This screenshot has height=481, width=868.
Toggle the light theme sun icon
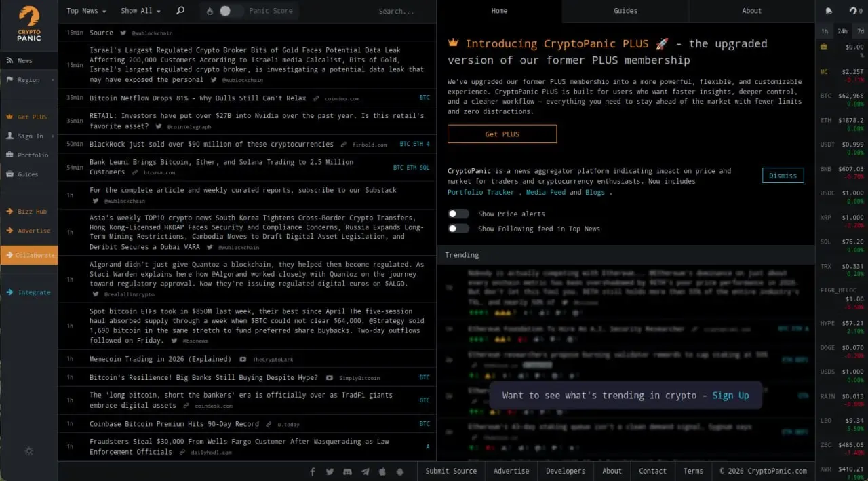pos(28,450)
